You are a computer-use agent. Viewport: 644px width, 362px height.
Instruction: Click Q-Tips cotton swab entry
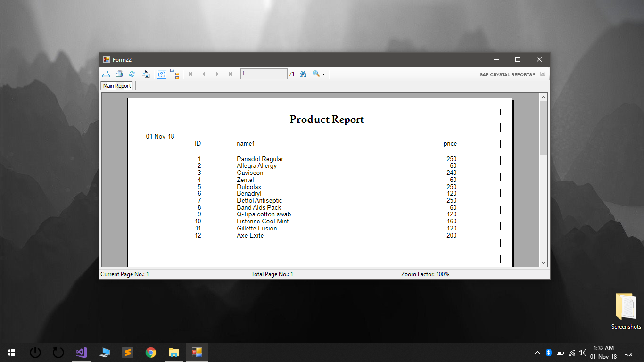pyautogui.click(x=264, y=214)
